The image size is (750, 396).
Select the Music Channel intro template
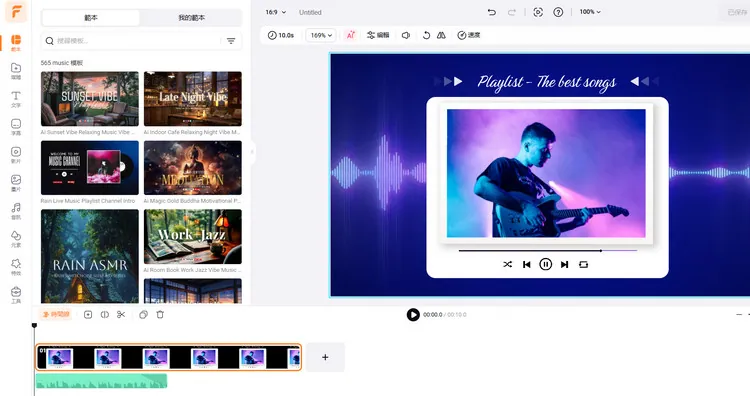[x=90, y=167]
